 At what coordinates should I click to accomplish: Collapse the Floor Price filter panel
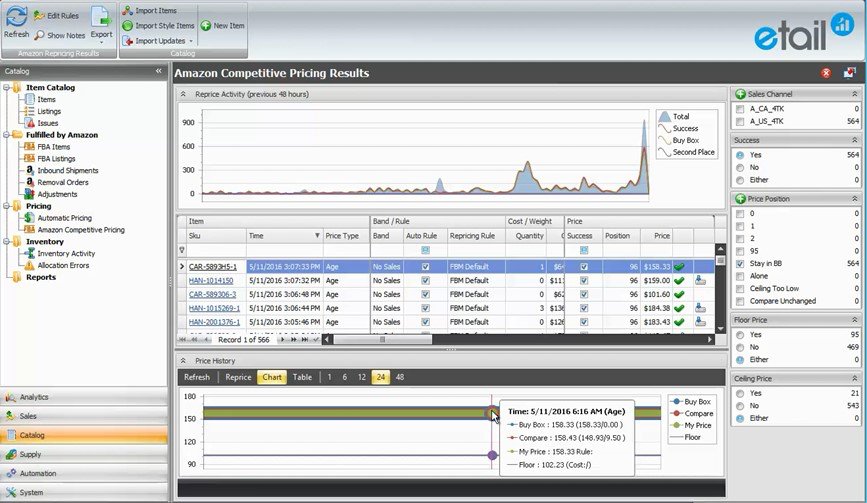coord(854,320)
